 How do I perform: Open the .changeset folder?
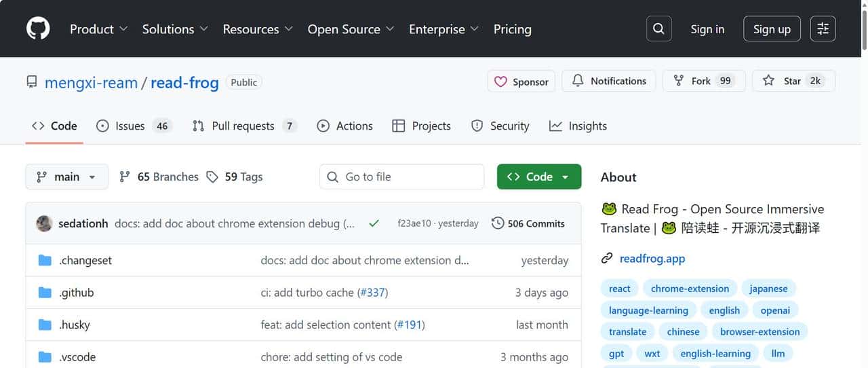85,261
